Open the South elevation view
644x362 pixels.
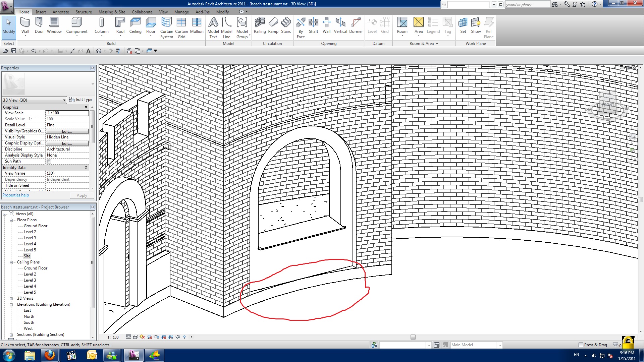(29, 322)
